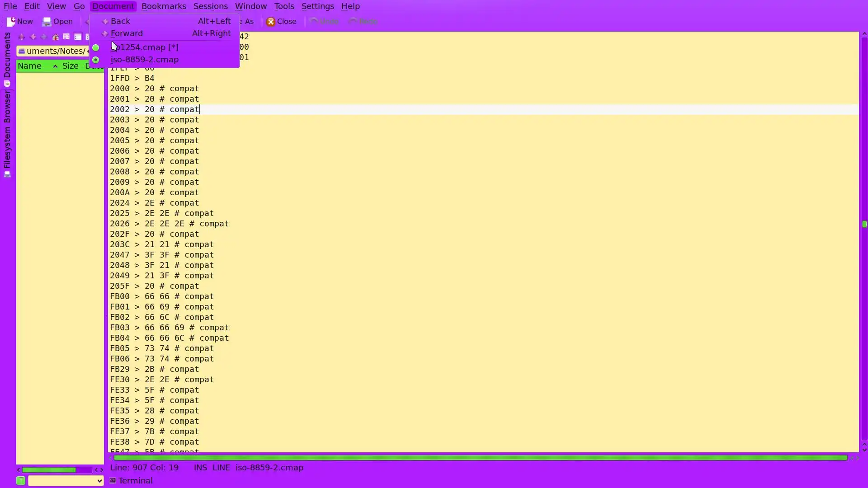Select iso-8859-2.cmap document radio entry
This screenshot has width=868, height=488.
pyautogui.click(x=144, y=60)
